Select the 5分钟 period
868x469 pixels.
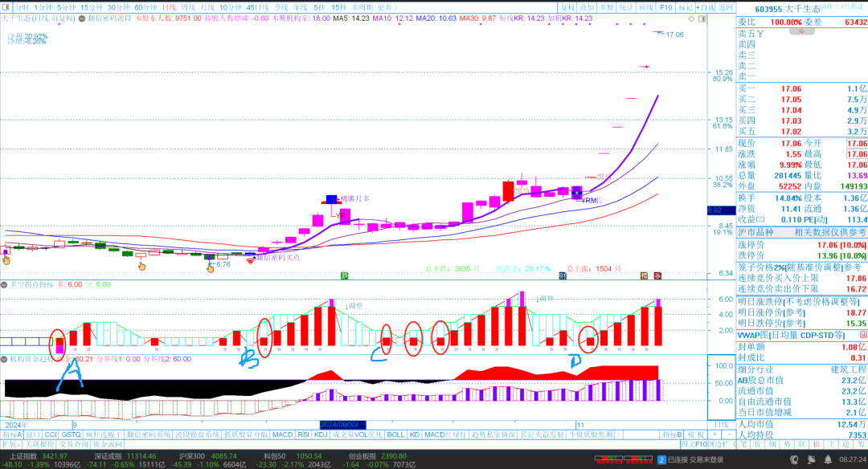click(66, 7)
